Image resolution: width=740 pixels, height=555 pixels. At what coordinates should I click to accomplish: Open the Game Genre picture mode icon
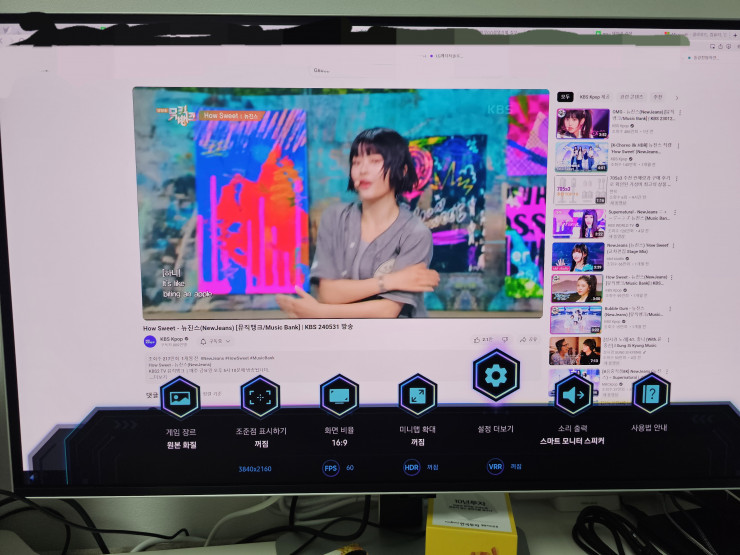point(180,398)
